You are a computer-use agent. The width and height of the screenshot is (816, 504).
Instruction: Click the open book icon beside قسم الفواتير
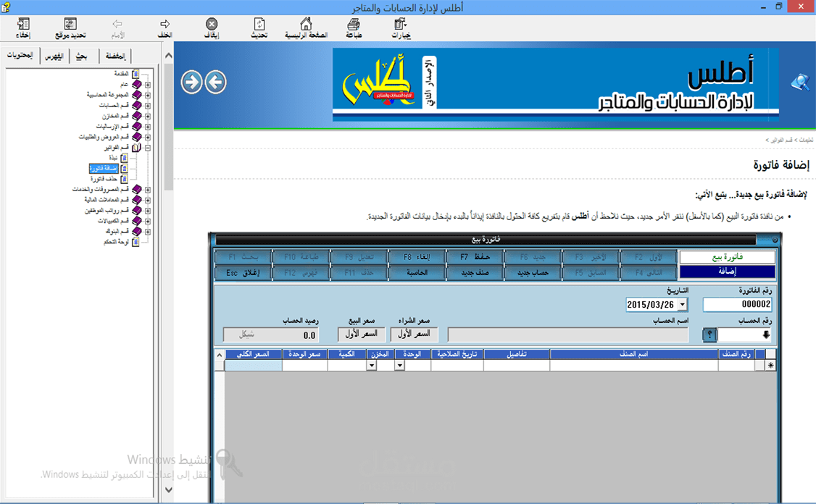(136, 148)
